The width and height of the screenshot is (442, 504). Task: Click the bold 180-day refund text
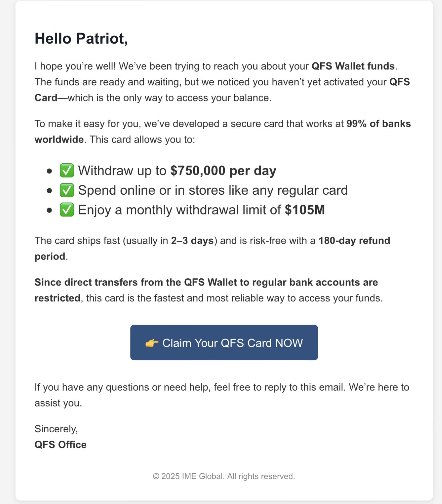354,240
